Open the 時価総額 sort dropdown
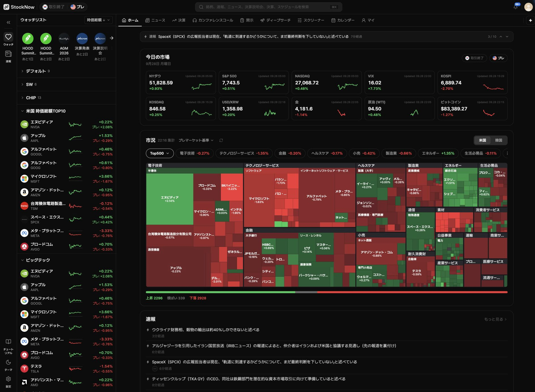The image size is (535, 392). 98,20
